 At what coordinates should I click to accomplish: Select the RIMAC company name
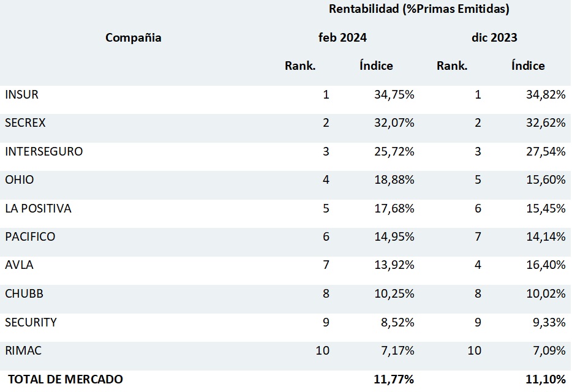(23, 350)
